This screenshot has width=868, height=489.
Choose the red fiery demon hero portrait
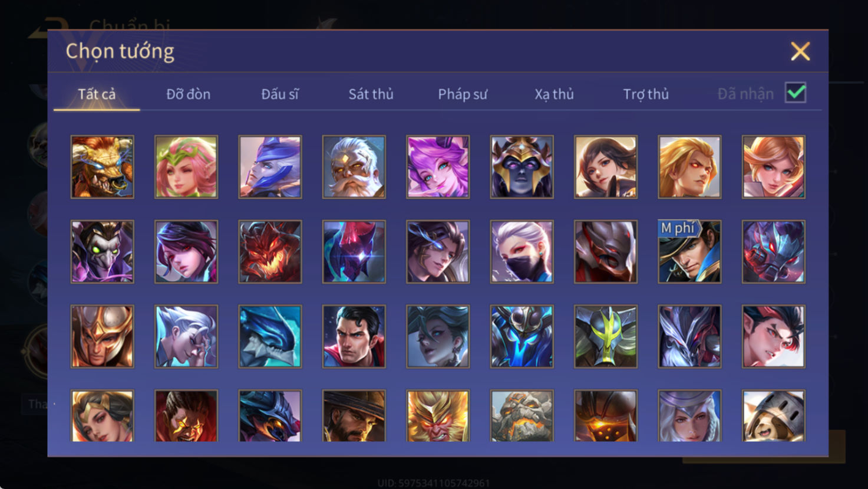270,252
